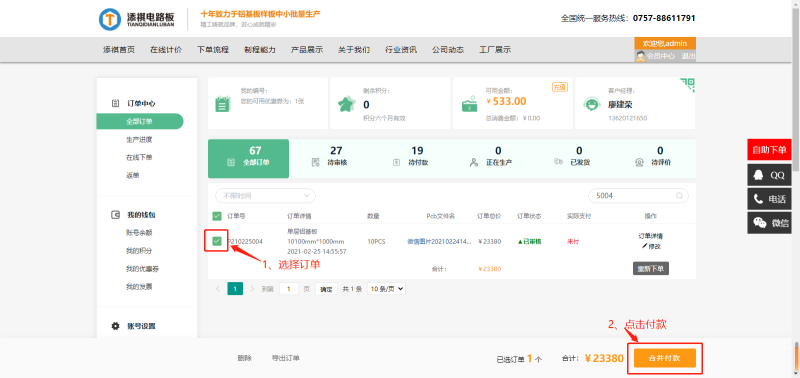Click the user avatar icon beside 会员中心
The image size is (800, 378).
tap(640, 56)
